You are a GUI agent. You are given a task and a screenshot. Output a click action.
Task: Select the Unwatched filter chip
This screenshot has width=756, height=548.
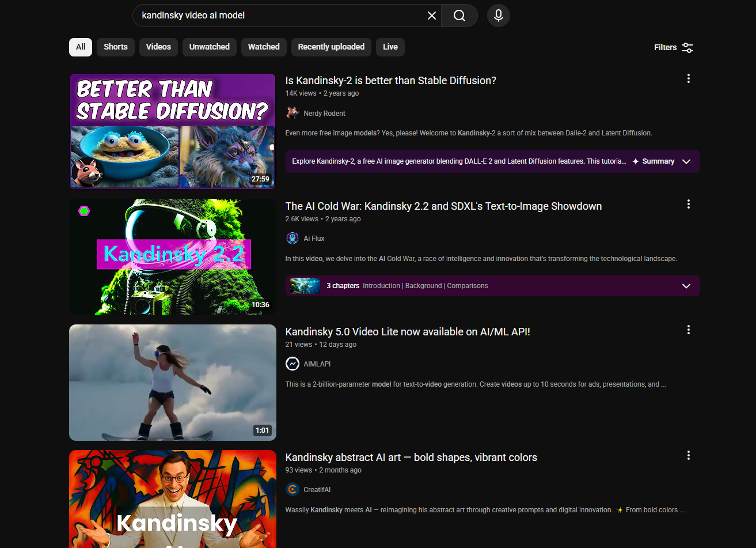tap(210, 47)
